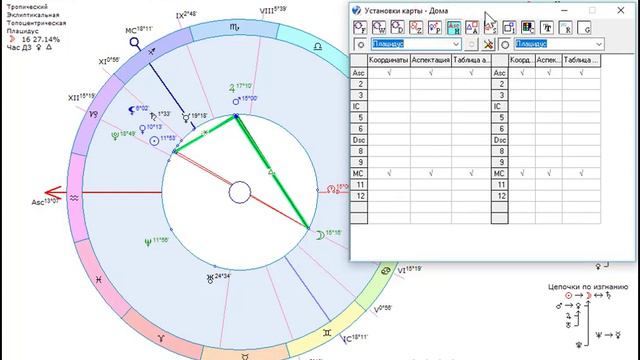640x360 pixels.
Task: Open the S settings icon
Action: click(x=491, y=27)
